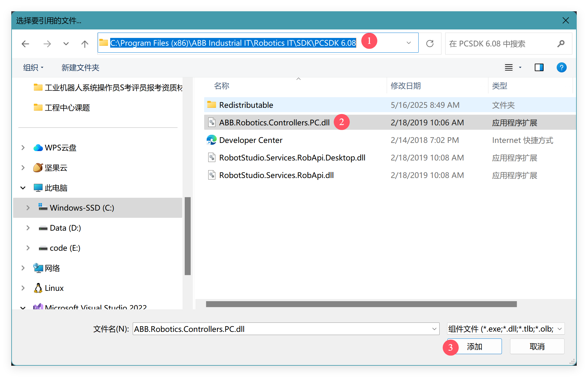Go forward in folder history
The image size is (588, 377).
[47, 44]
